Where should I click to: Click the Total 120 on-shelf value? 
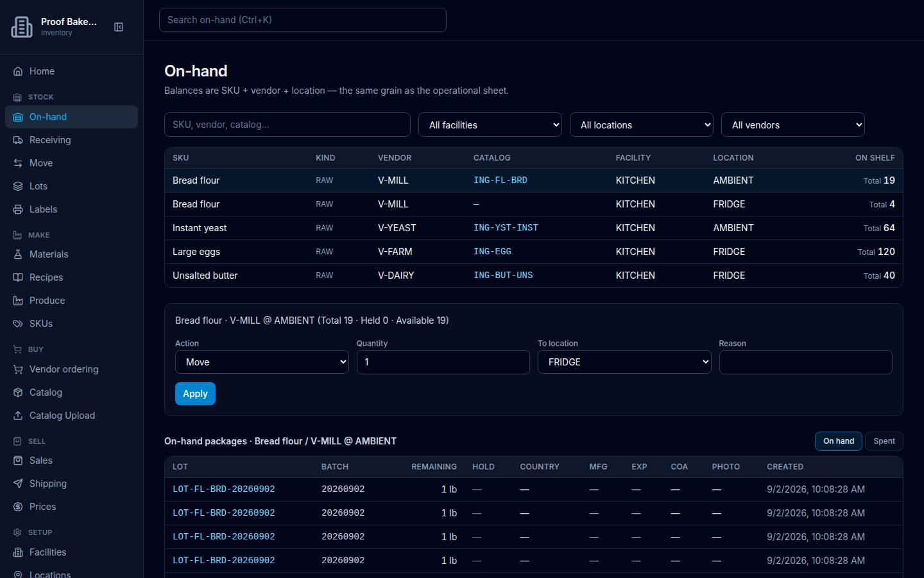pos(876,252)
